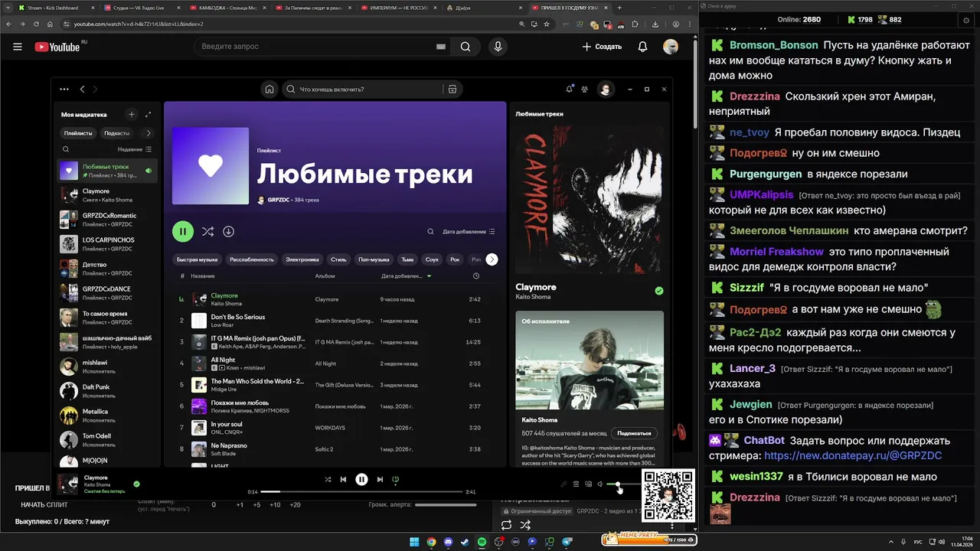Viewport: 980px width, 551px height.
Task: Toggle saved checkmark in bottom player bar
Action: (x=136, y=484)
